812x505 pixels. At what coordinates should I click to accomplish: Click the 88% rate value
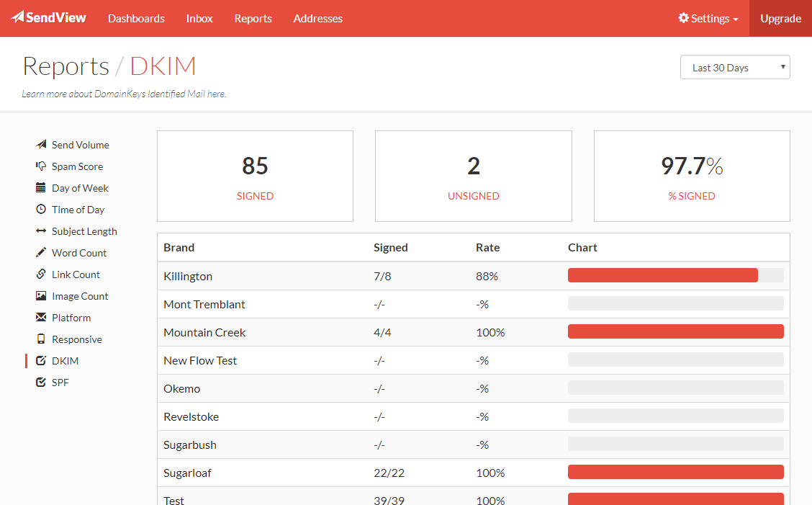coord(487,277)
